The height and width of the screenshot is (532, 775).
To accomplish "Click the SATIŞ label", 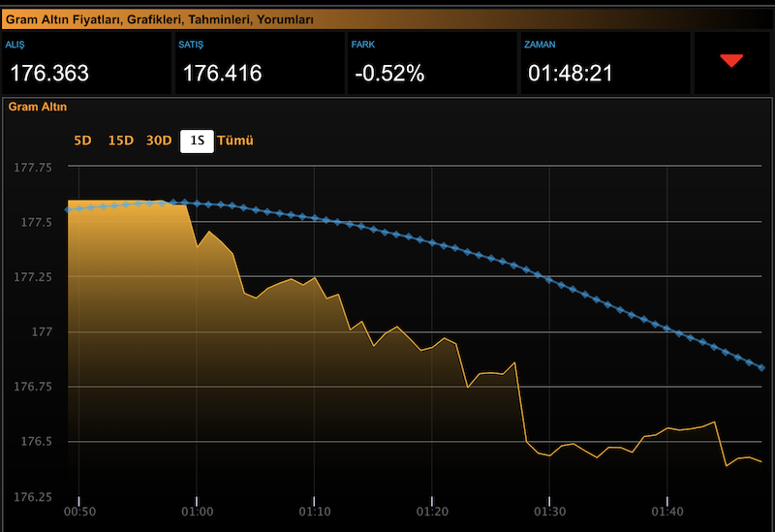I will tap(191, 45).
